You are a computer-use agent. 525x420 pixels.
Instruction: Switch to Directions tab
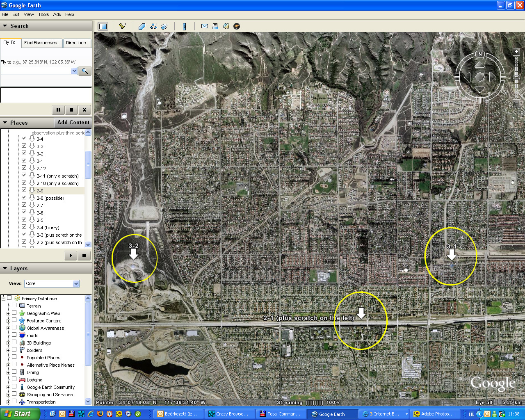pyautogui.click(x=76, y=43)
